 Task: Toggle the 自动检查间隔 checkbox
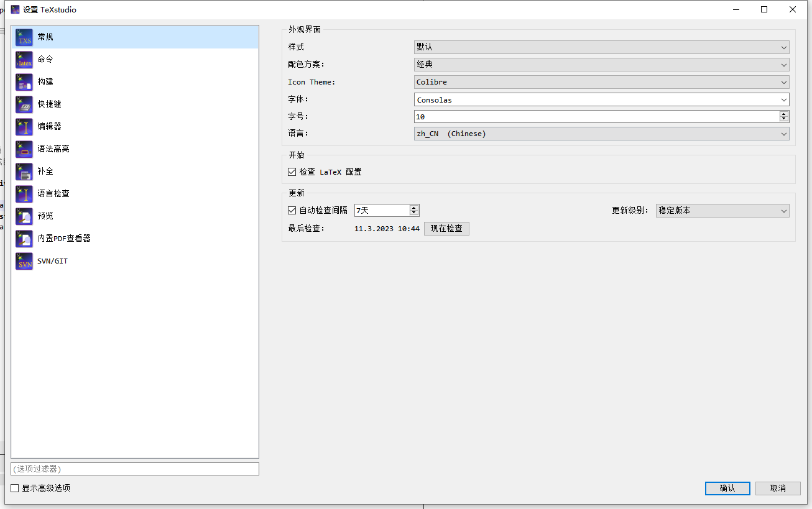tap(292, 210)
